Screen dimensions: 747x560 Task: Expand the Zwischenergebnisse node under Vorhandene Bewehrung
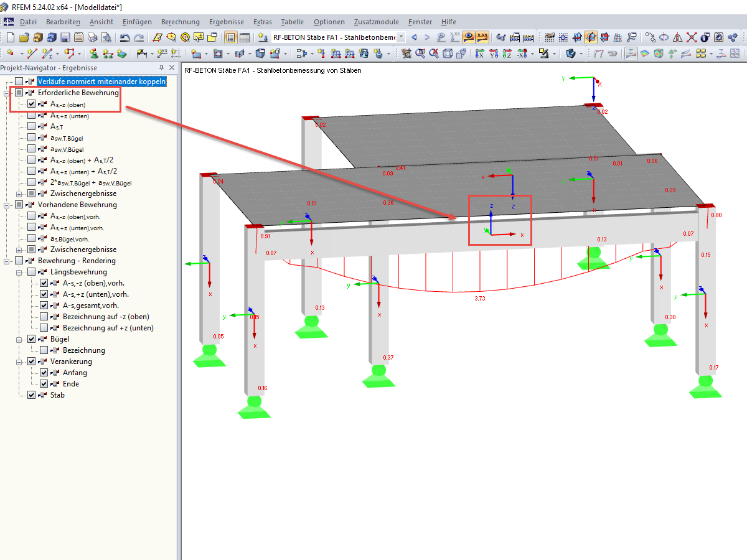coord(19,250)
